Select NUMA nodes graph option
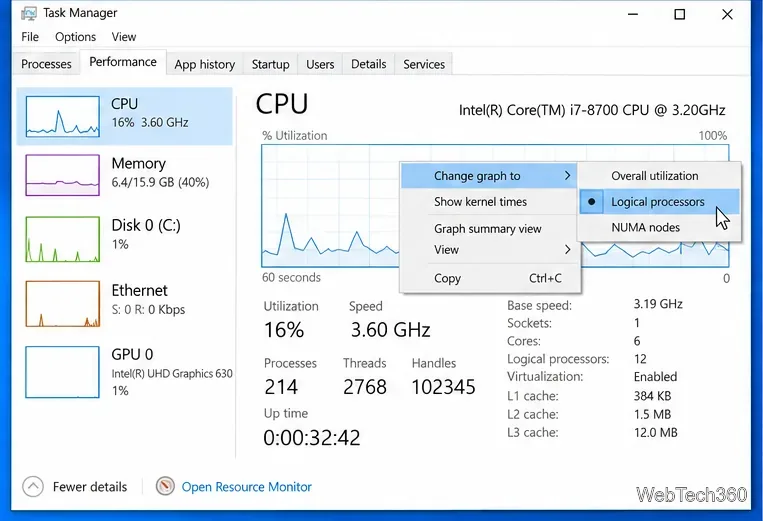Image resolution: width=763 pixels, height=521 pixels. [x=660, y=227]
